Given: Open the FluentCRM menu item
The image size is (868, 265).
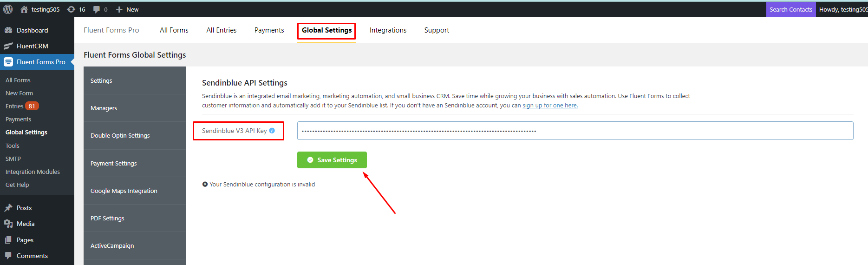Looking at the screenshot, I should coord(33,46).
